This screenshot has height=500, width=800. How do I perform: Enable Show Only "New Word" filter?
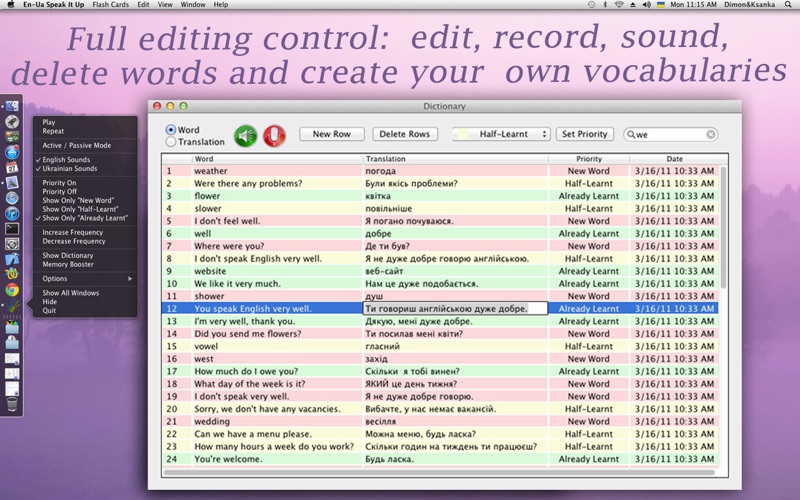coord(78,201)
